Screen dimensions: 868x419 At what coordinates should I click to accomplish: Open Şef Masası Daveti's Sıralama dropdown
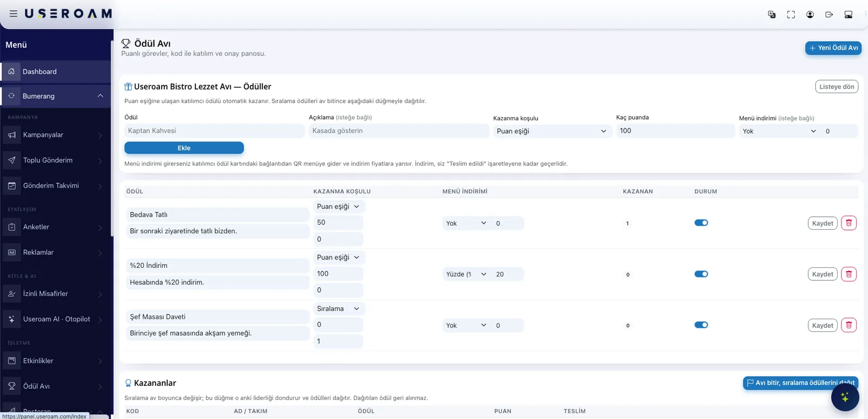click(339, 309)
